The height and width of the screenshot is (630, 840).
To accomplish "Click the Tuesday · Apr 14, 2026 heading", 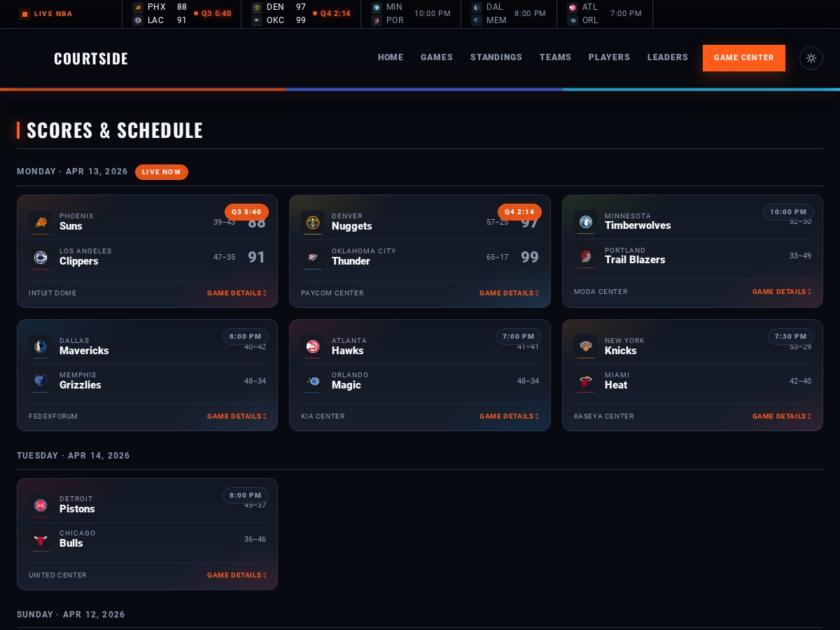I will [x=73, y=456].
